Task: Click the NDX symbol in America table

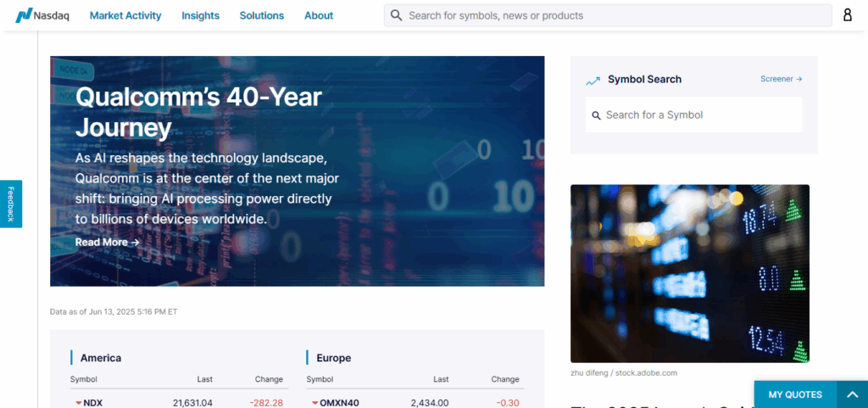Action: [x=93, y=403]
